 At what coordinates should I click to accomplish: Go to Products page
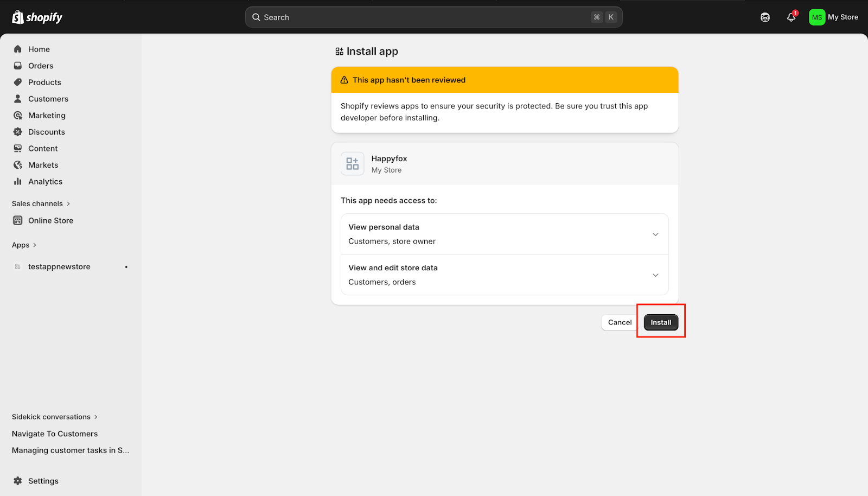[44, 82]
